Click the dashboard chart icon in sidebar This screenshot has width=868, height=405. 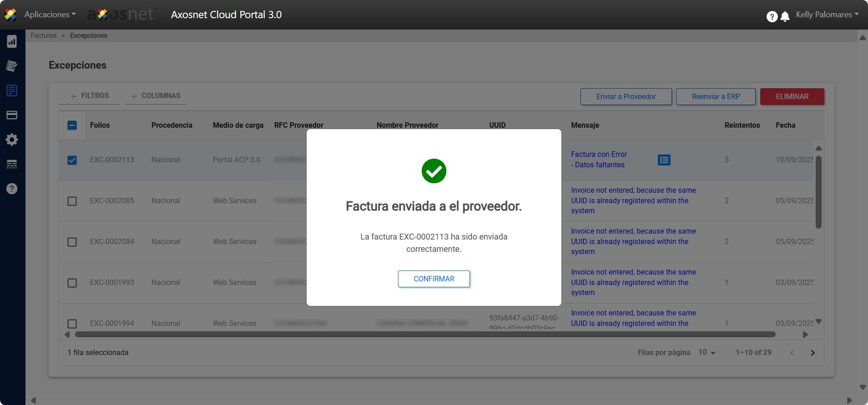tap(12, 41)
